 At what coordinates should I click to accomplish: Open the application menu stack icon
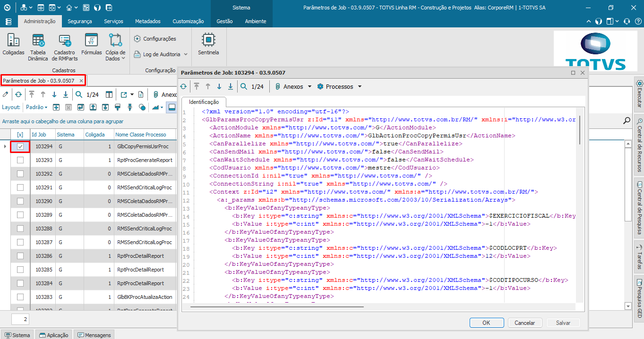click(x=9, y=21)
